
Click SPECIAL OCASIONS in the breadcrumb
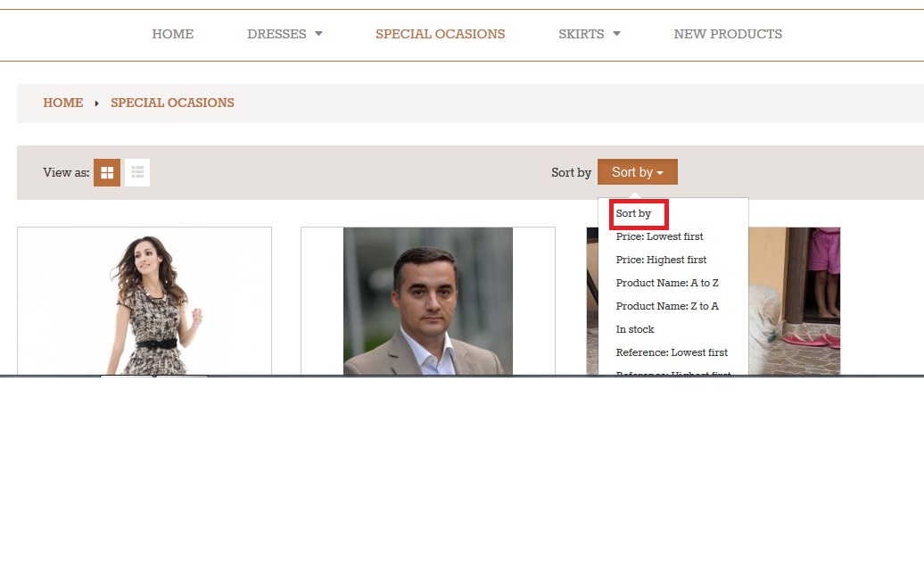[172, 103]
